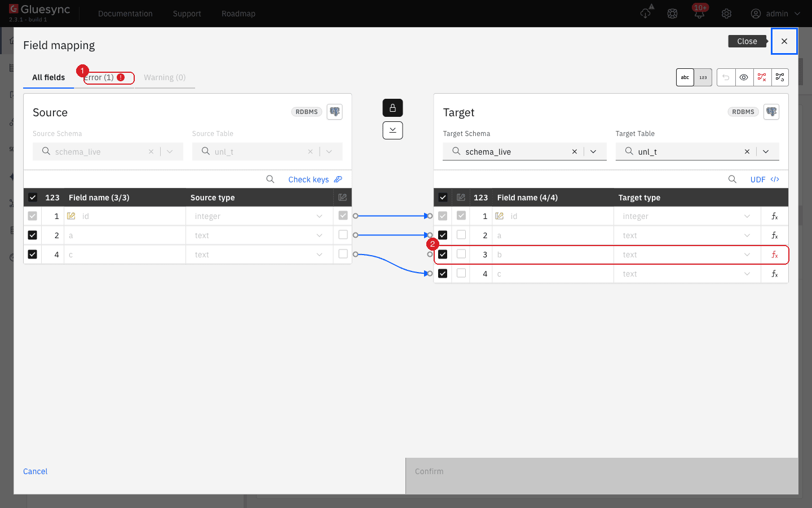
Task: Click the lock mapping icon between panels
Action: [392, 108]
